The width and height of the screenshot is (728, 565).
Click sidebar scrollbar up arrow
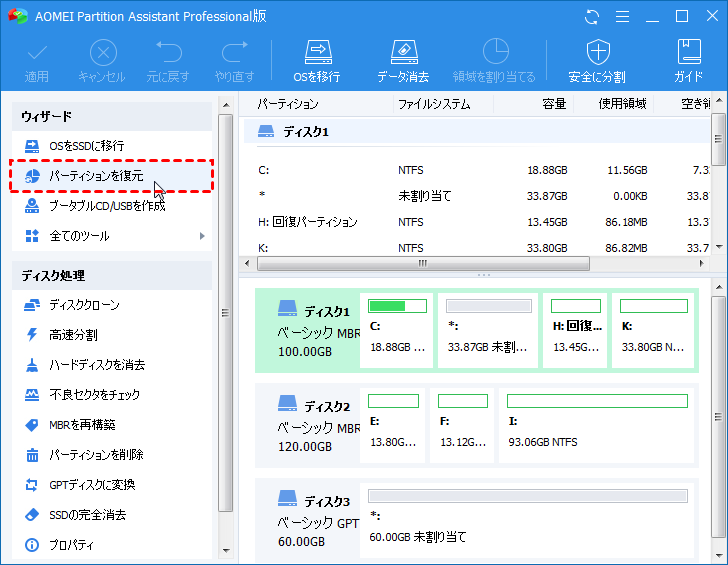[226, 105]
